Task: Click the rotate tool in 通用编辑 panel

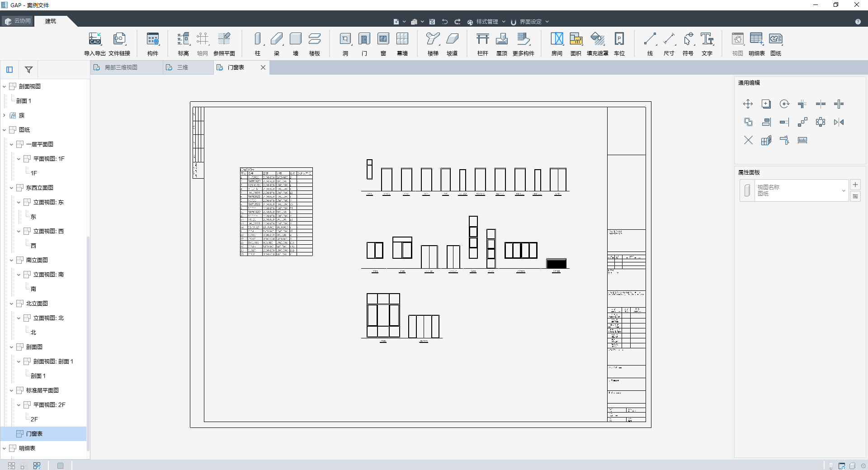Action: click(784, 104)
